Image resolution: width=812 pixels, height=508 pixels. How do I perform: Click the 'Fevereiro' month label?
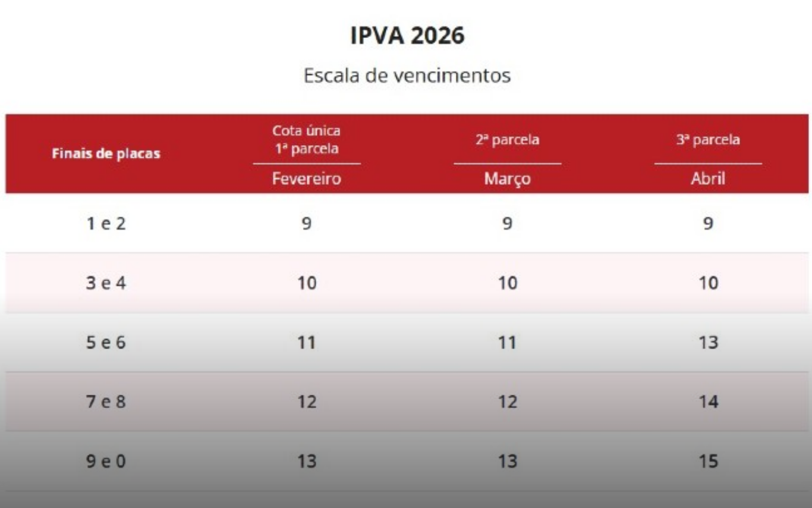point(306,178)
